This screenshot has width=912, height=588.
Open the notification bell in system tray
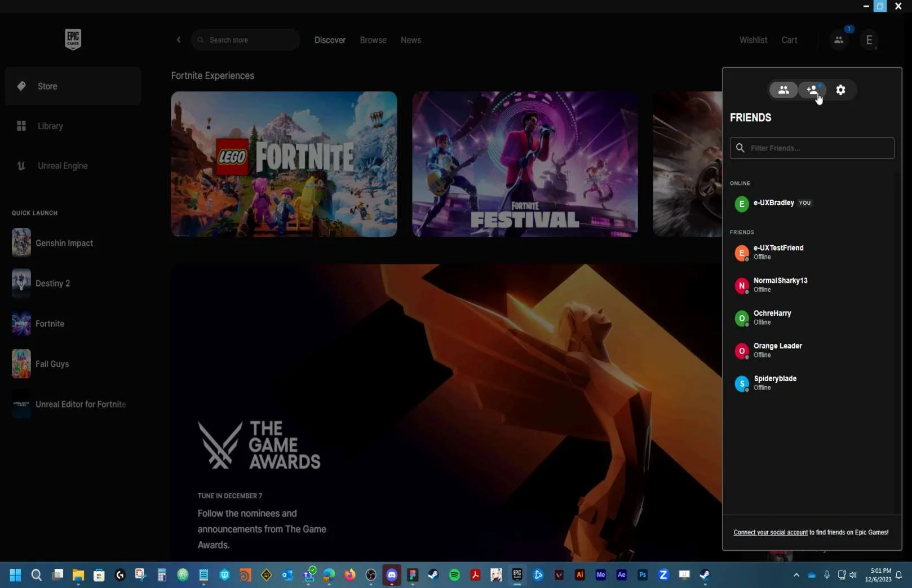pos(899,575)
